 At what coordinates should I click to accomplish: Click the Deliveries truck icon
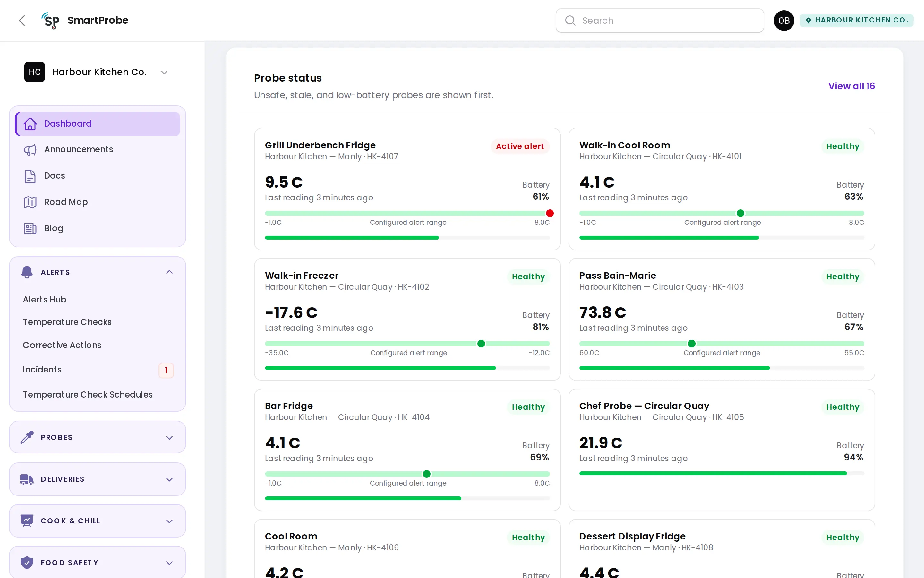click(27, 479)
